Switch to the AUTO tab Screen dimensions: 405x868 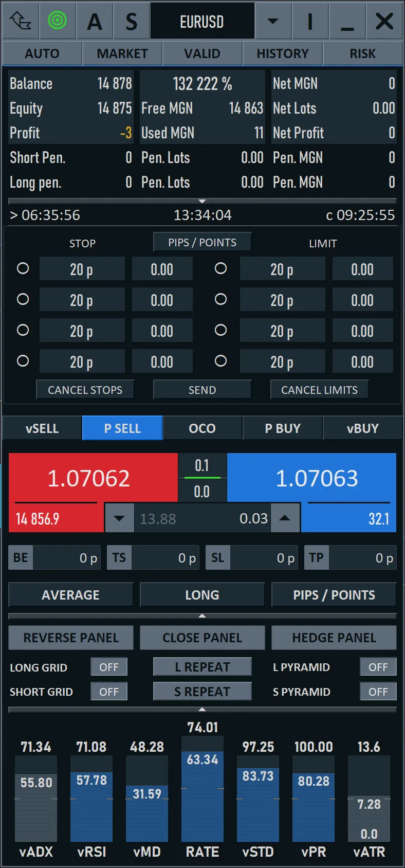(x=42, y=53)
